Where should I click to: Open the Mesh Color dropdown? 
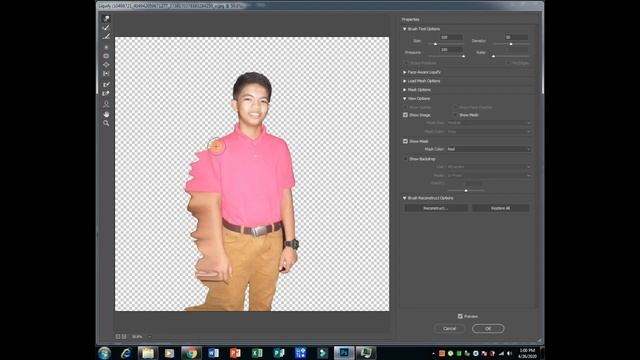pos(489,132)
